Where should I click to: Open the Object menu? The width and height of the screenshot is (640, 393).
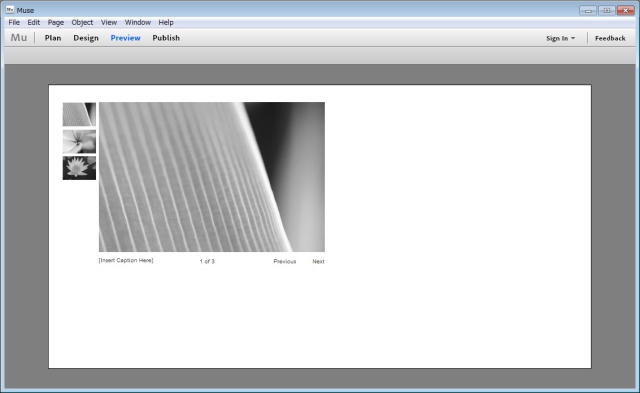[82, 22]
